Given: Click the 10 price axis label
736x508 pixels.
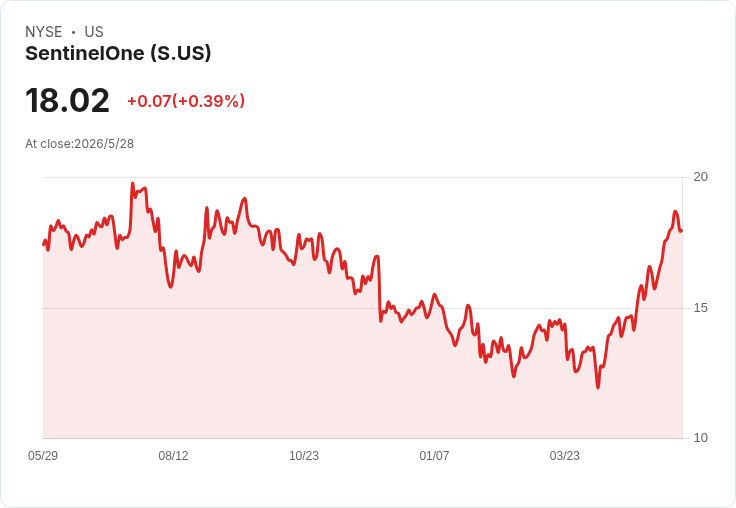Looking at the screenshot, I should 700,438.
